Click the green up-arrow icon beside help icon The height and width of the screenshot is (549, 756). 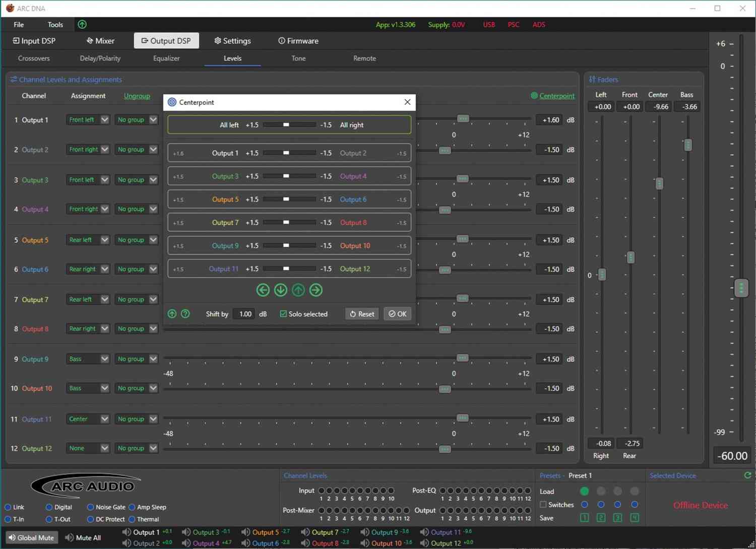tap(172, 314)
